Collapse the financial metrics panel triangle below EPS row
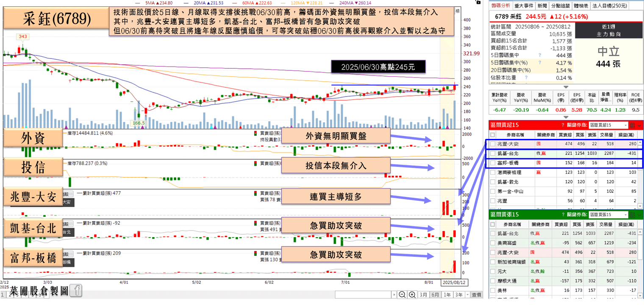The height and width of the screenshot is (305, 644). click(566, 117)
